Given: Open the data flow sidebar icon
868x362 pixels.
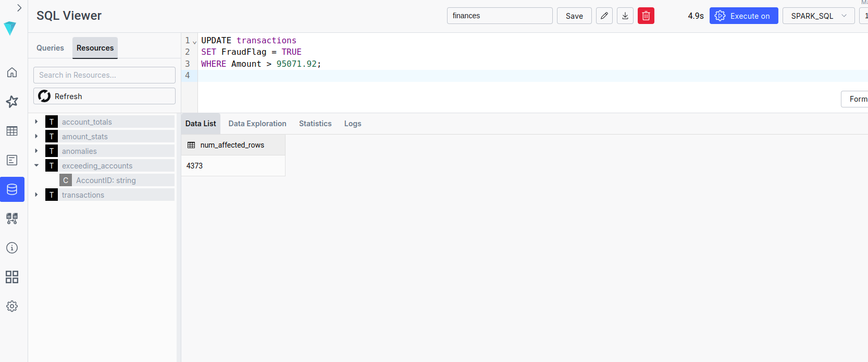Looking at the screenshot, I should 12,219.
